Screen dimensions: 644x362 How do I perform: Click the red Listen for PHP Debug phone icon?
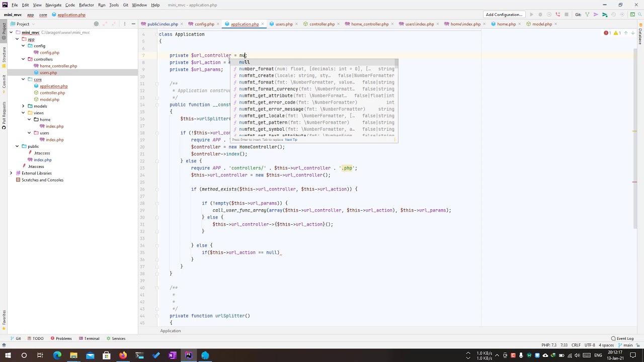pos(557,15)
